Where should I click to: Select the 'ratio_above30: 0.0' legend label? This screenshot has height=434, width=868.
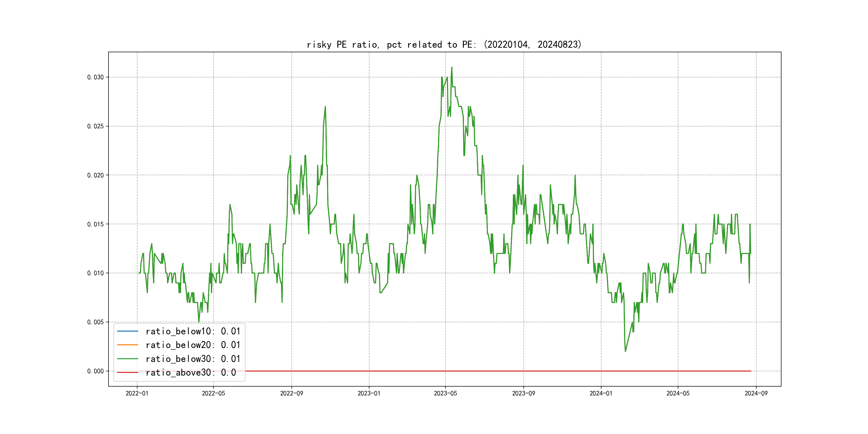[x=191, y=372]
